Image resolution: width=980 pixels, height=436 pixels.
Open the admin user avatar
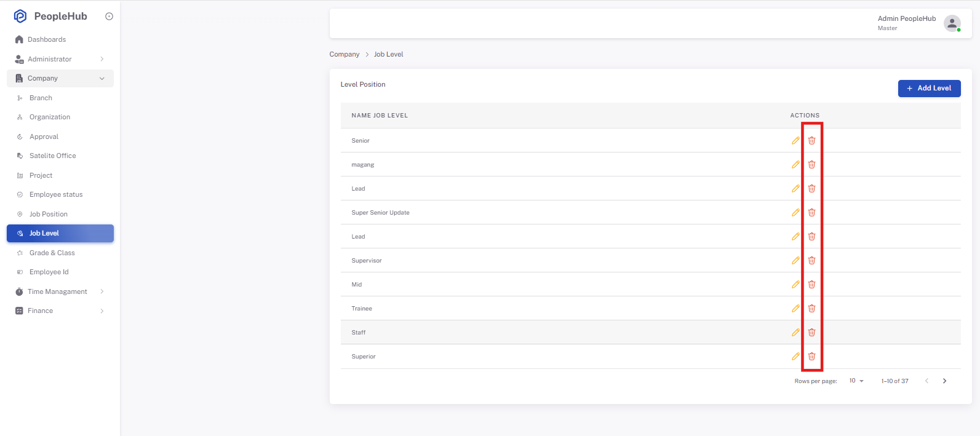click(952, 23)
